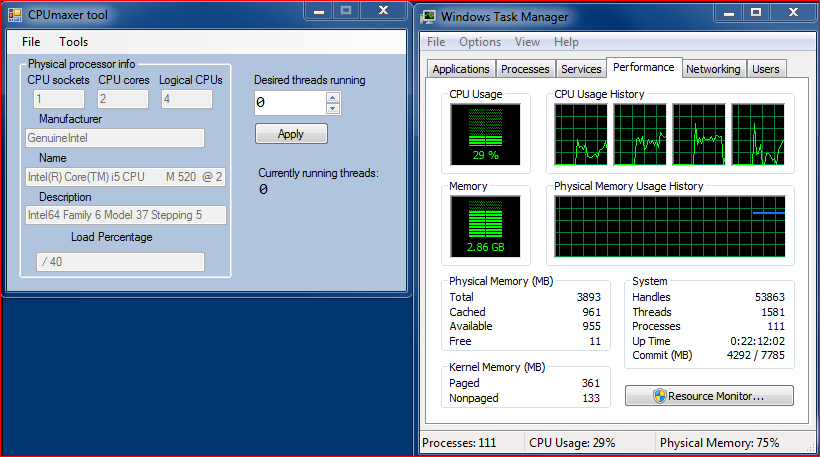
Task: Switch to the Services tab
Action: point(581,69)
